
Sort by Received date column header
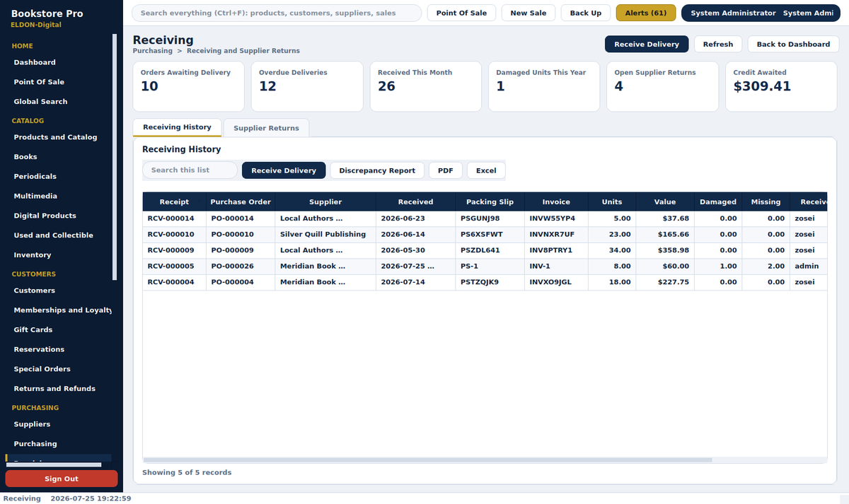tap(415, 201)
